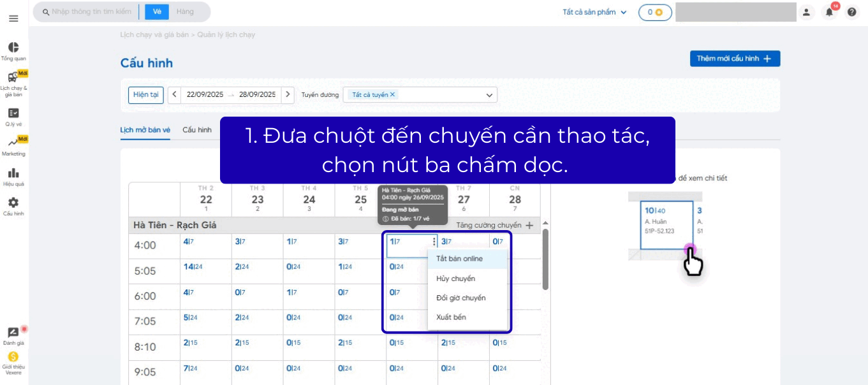The height and width of the screenshot is (385, 868).
Task: Go to next week with right chevron
Action: 288,94
